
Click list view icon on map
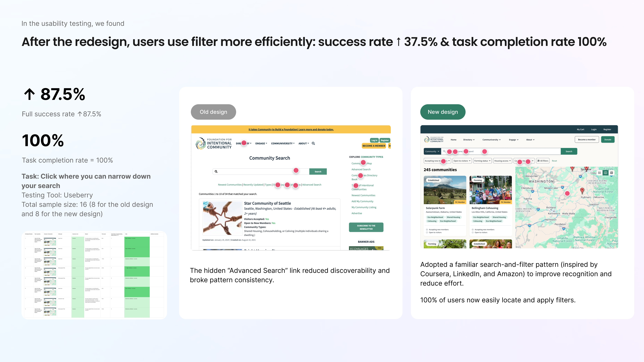coord(599,173)
